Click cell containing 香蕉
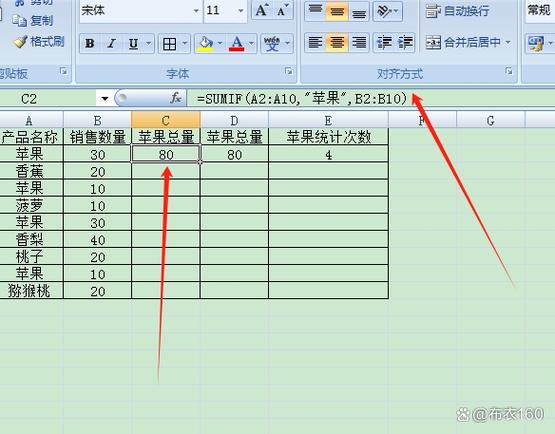Viewport: 555px width, 434px height. click(x=31, y=171)
